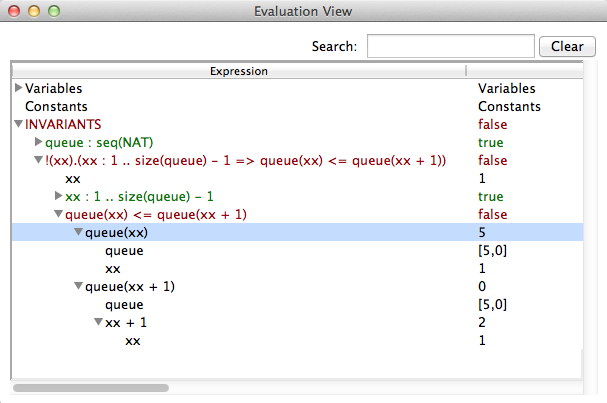Focus the Search text field

[450, 46]
